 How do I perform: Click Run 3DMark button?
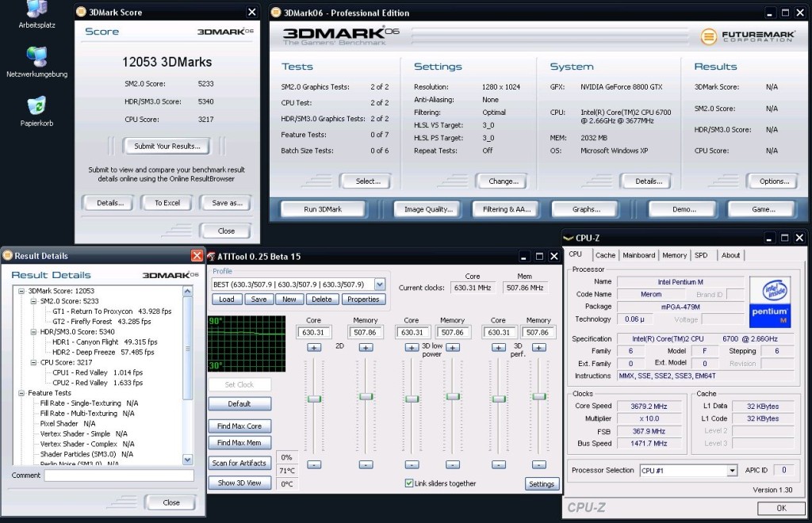(323, 209)
